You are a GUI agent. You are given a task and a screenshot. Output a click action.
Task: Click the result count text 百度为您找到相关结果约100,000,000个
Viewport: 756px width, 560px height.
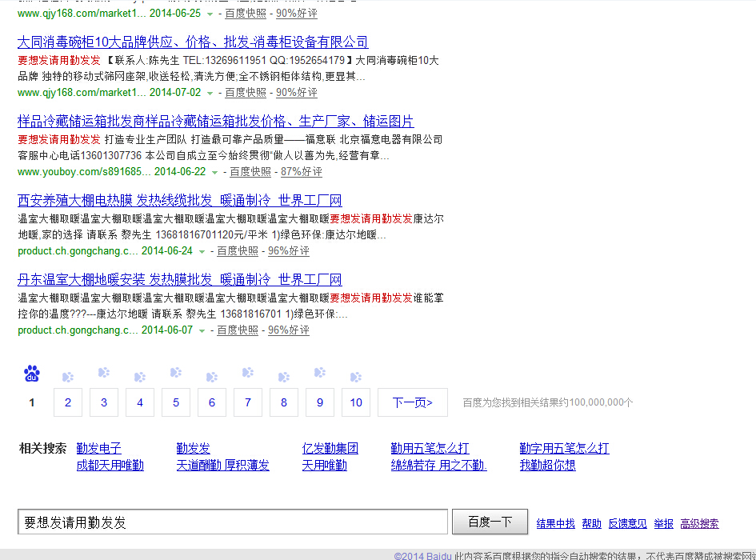(548, 402)
